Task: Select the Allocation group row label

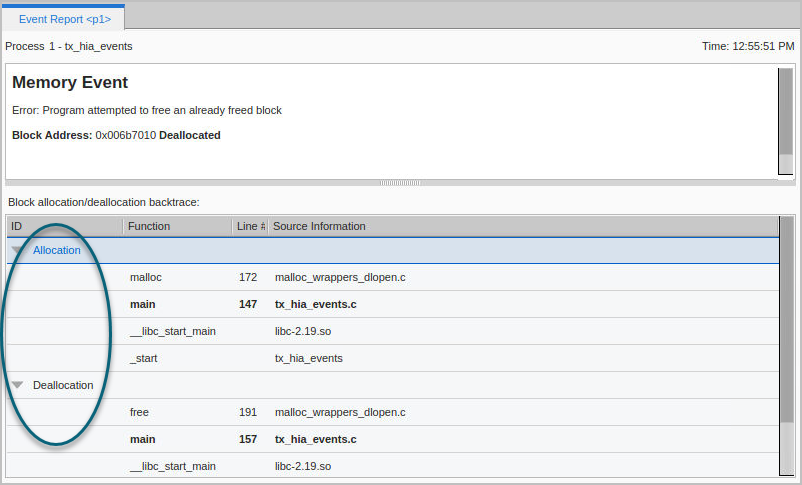Action: pyautogui.click(x=56, y=251)
